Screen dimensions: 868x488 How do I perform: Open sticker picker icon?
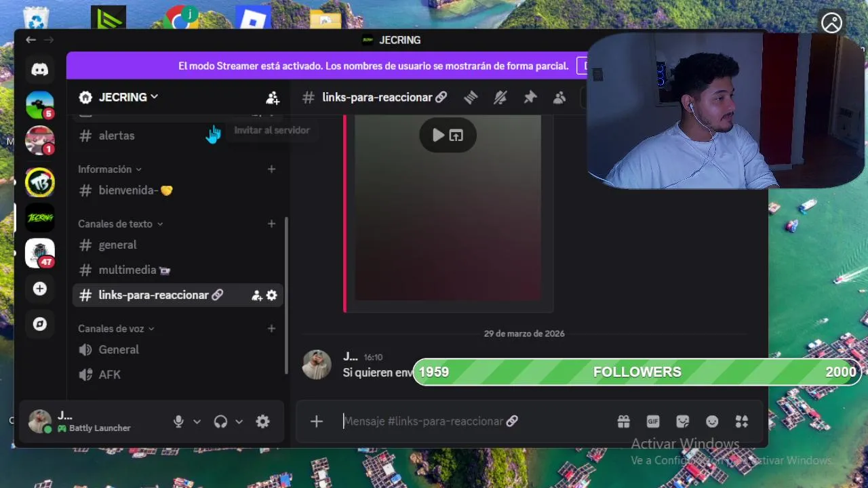682,422
